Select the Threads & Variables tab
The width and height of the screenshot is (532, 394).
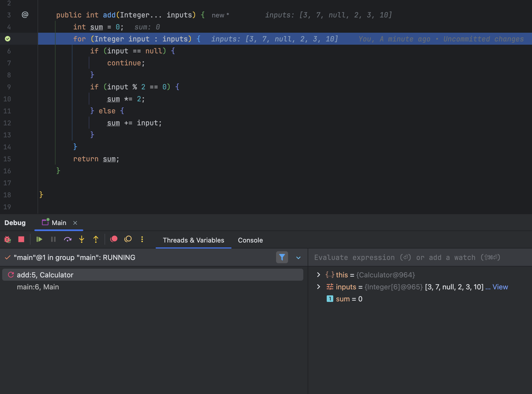[193, 240]
